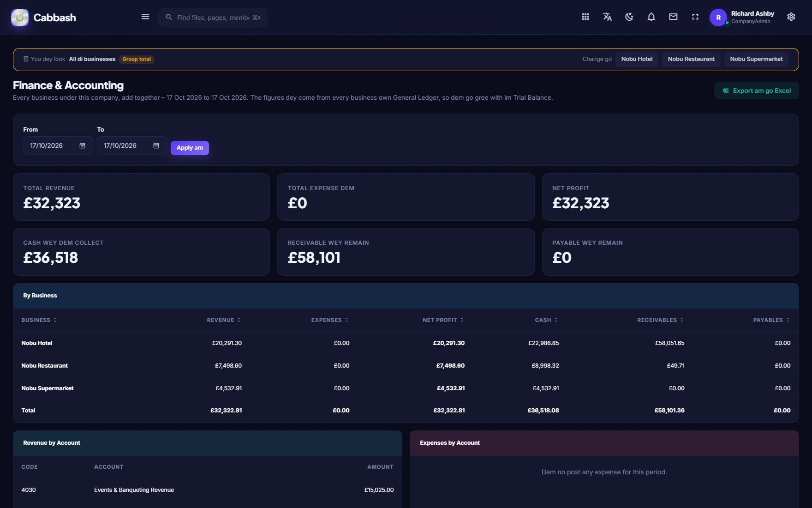
Task: Open the notifications bell
Action: (651, 17)
